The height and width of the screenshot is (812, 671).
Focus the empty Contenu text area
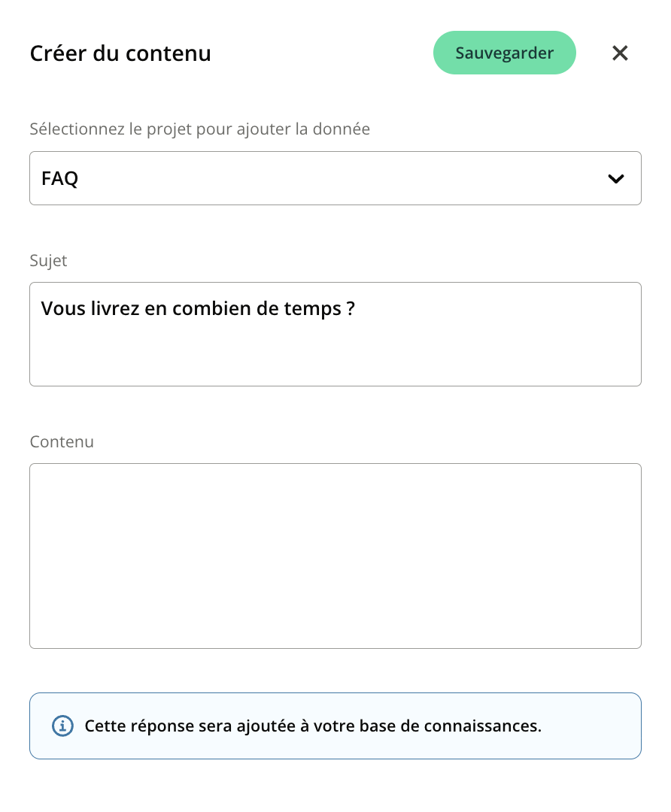pos(335,556)
